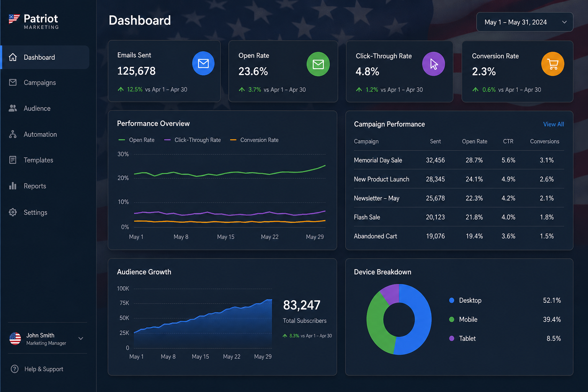The image size is (588, 392).
Task: Click the Campaign column header
Action: (x=366, y=141)
